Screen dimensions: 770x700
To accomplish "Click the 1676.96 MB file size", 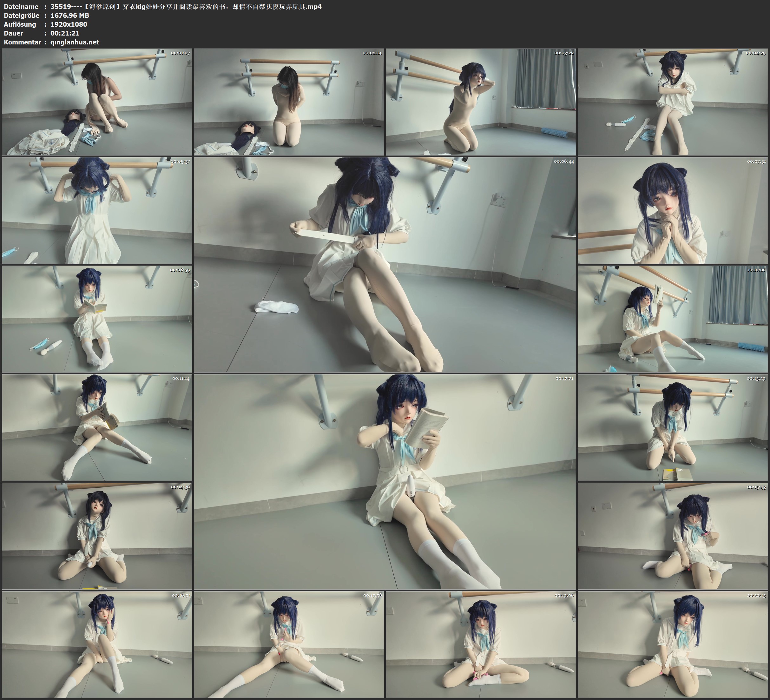I will click(69, 15).
